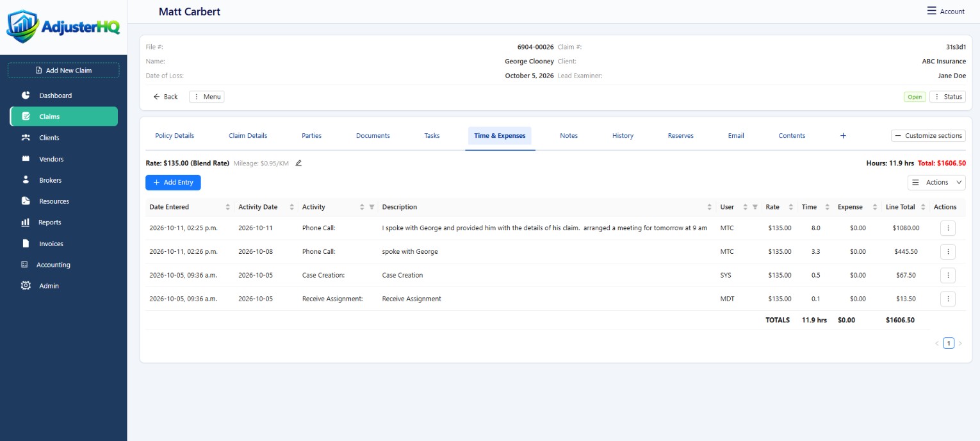The width and height of the screenshot is (980, 441).
Task: Open the Clients sidebar item
Action: pyautogui.click(x=49, y=138)
